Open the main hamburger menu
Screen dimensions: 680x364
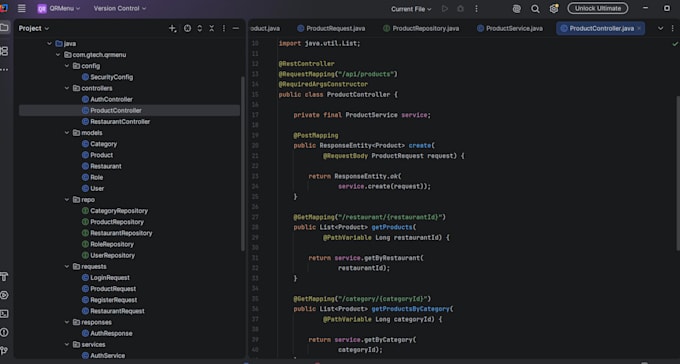coord(21,8)
